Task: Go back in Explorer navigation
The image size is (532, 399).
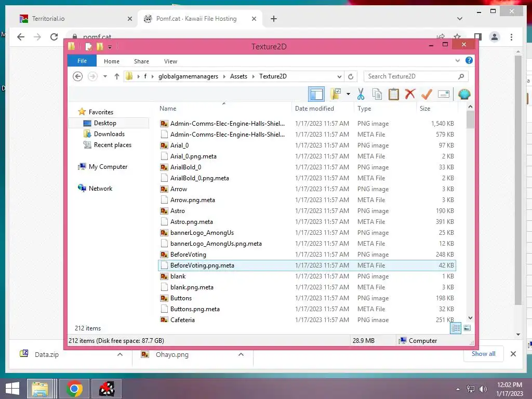Action: tap(78, 76)
